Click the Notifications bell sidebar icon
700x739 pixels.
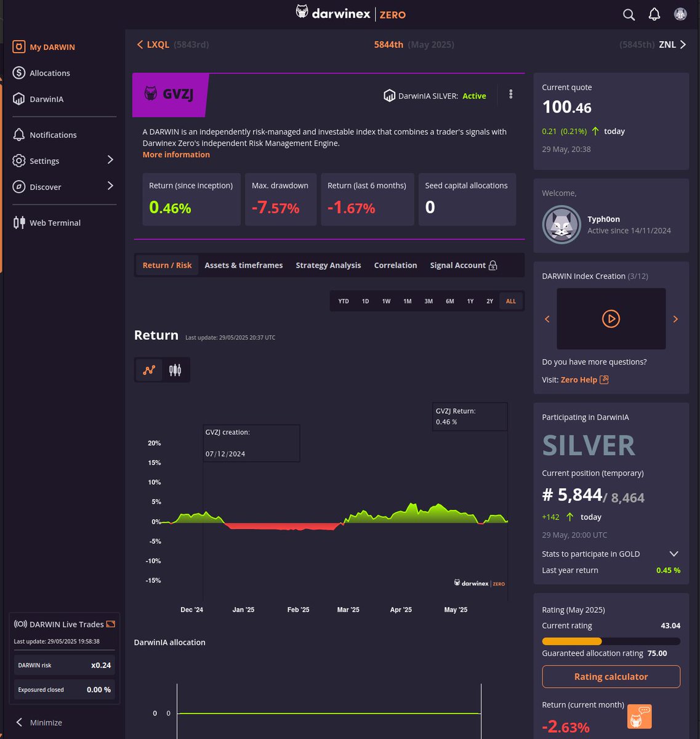pos(19,134)
